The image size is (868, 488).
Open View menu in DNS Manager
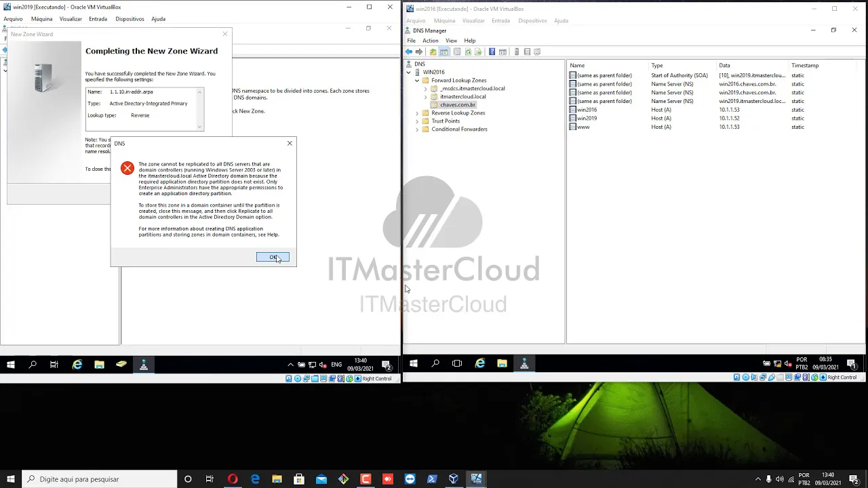point(451,41)
